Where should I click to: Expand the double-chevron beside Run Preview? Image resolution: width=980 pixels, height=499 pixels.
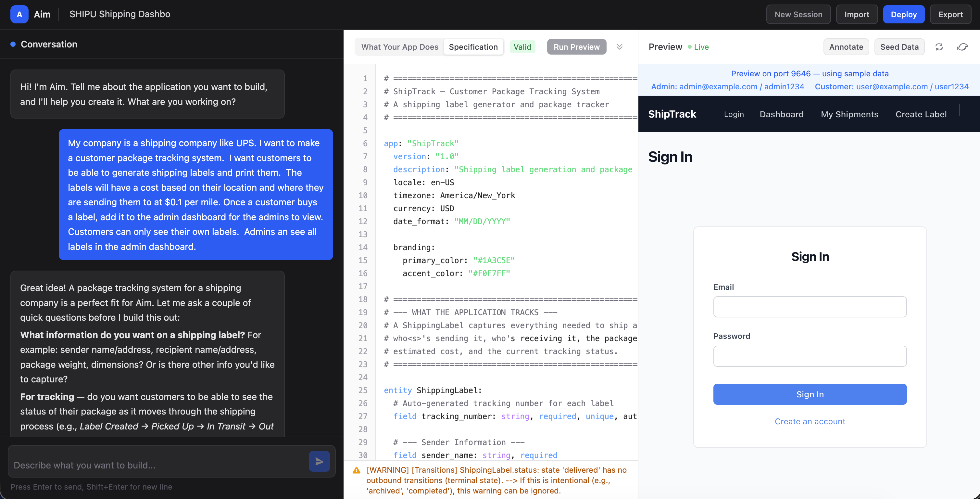[x=619, y=47]
